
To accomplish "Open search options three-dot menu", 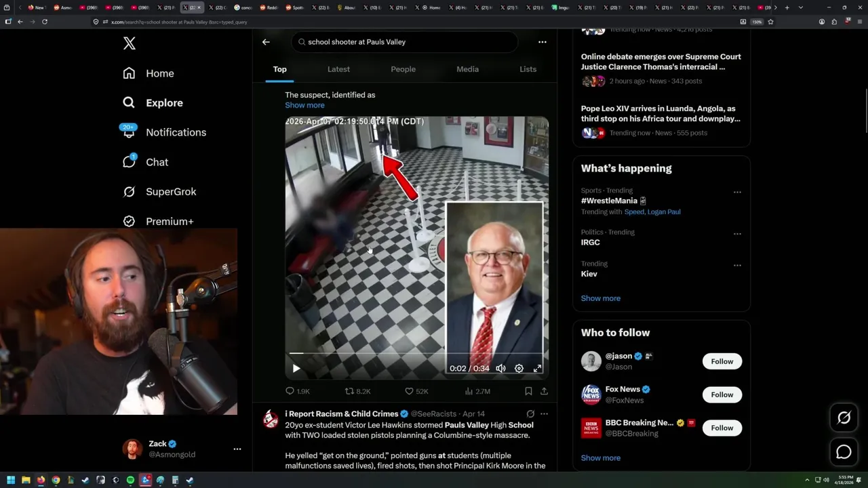I will click(542, 42).
